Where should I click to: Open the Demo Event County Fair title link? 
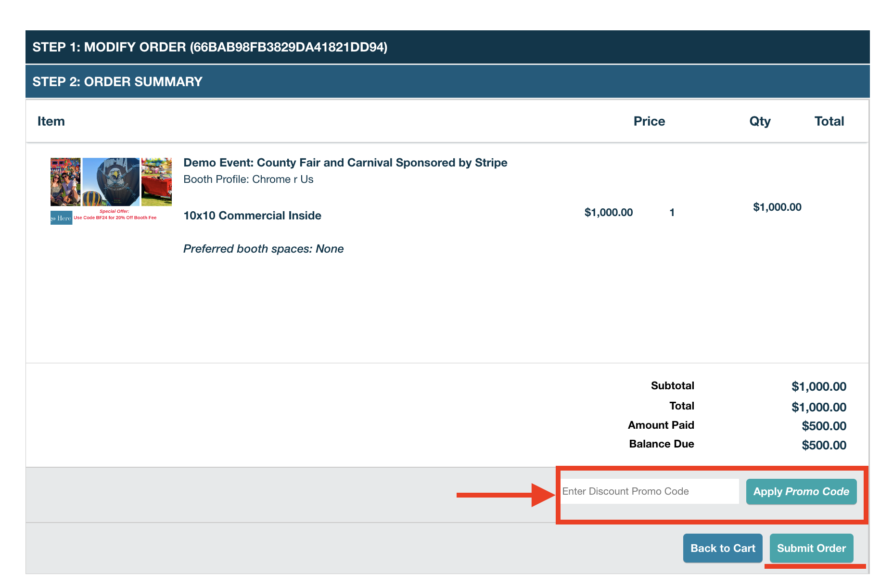(345, 163)
